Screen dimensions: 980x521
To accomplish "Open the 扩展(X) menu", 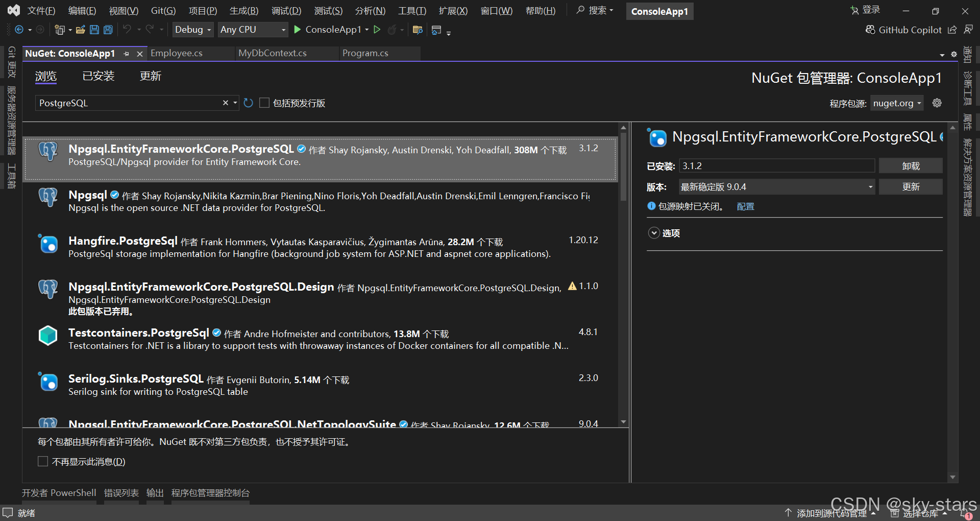I will tap(453, 11).
